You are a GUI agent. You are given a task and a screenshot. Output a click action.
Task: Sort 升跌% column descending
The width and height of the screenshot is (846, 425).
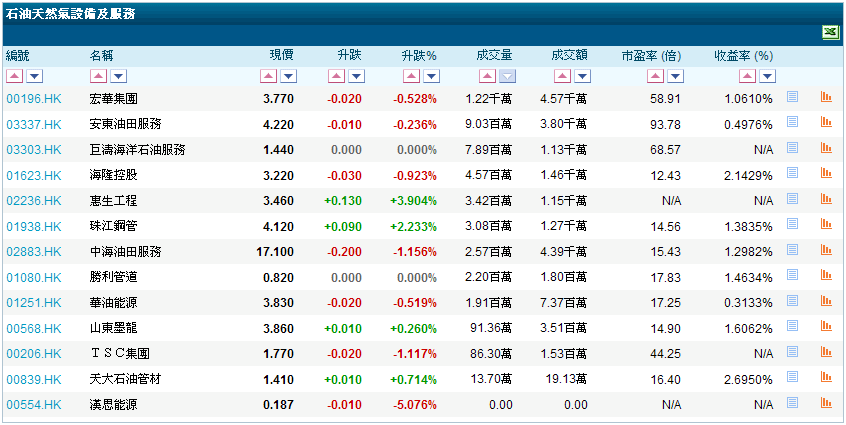[x=432, y=76]
